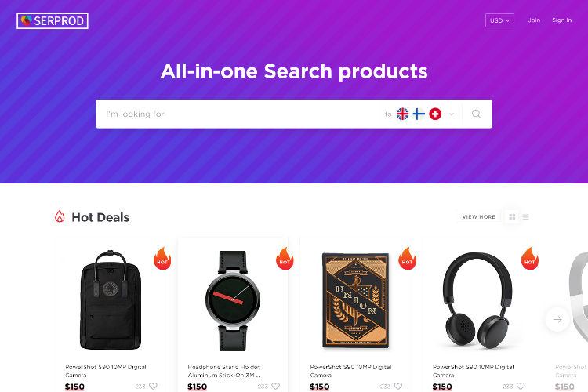Open the Union playing cards product image

point(355,300)
